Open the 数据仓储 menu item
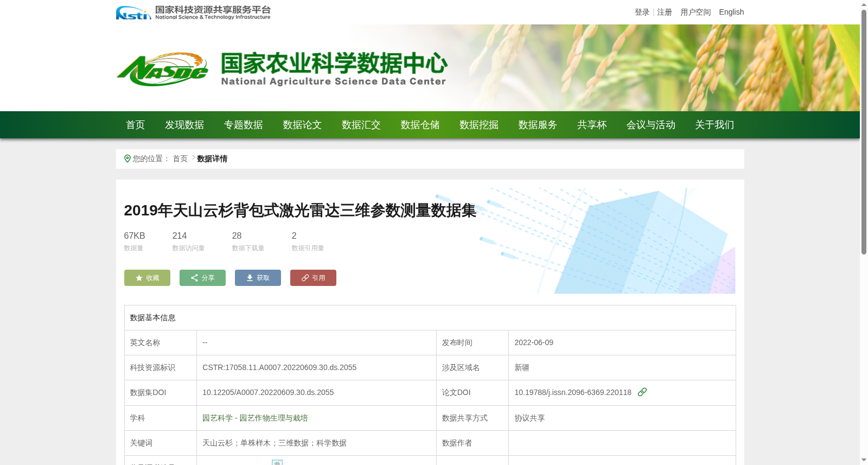The width and height of the screenshot is (868, 465). tap(420, 125)
